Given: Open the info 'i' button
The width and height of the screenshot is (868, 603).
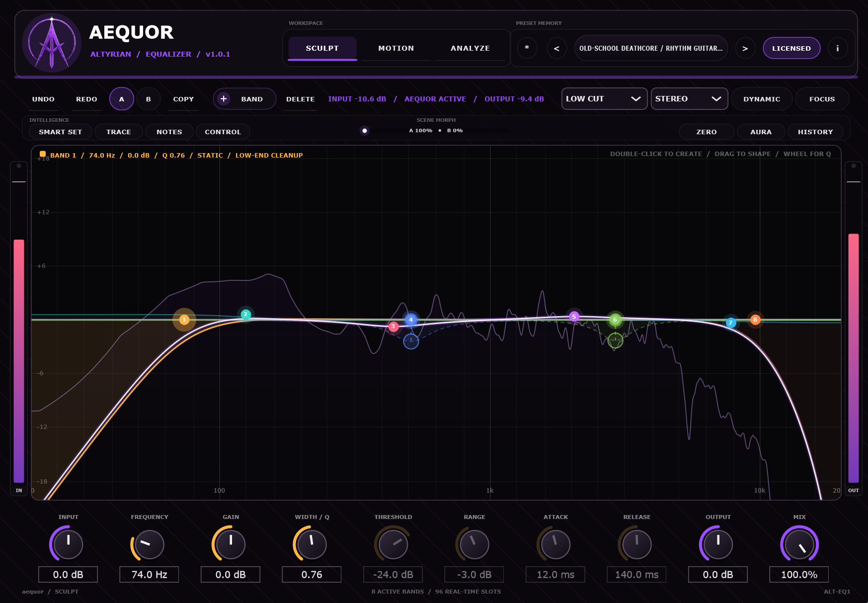Looking at the screenshot, I should click(838, 48).
